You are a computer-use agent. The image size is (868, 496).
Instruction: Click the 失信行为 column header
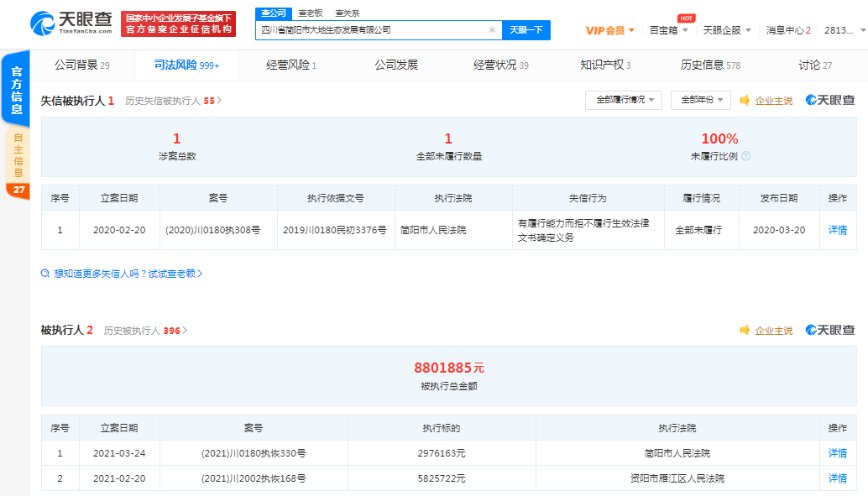coord(588,198)
